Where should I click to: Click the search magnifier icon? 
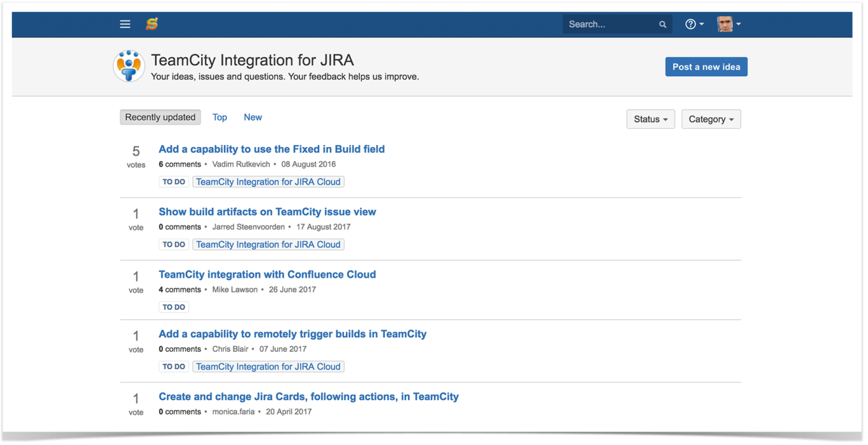point(663,25)
